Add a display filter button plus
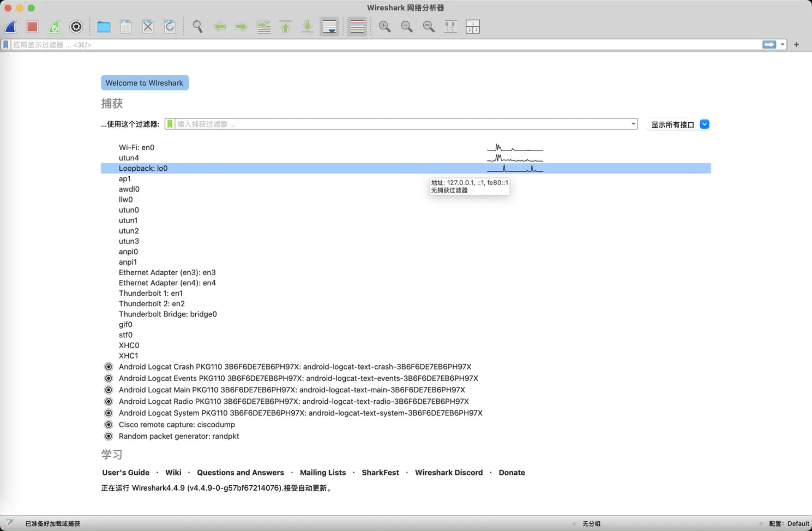Viewport: 812px width, 531px height. (796, 45)
